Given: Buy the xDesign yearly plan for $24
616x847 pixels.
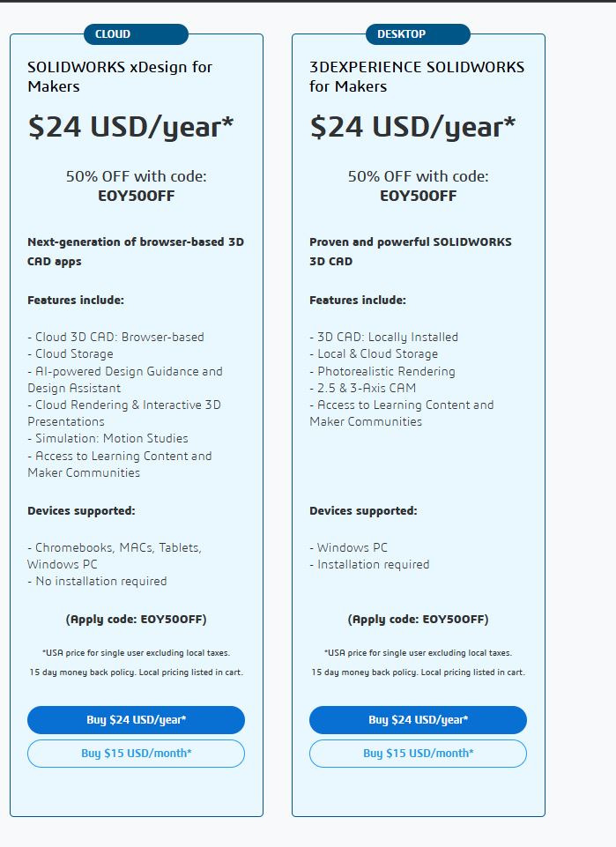Looking at the screenshot, I should coord(136,720).
